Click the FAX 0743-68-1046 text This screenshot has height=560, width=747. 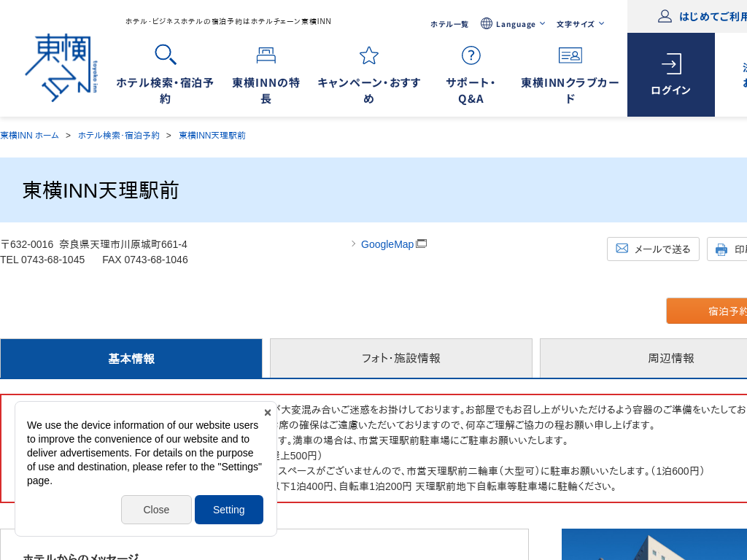pyautogui.click(x=145, y=260)
